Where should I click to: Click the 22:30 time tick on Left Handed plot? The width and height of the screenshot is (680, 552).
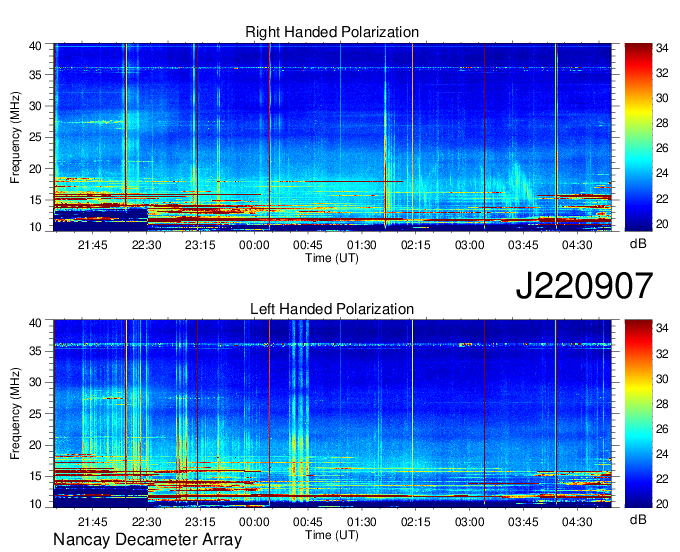(147, 522)
